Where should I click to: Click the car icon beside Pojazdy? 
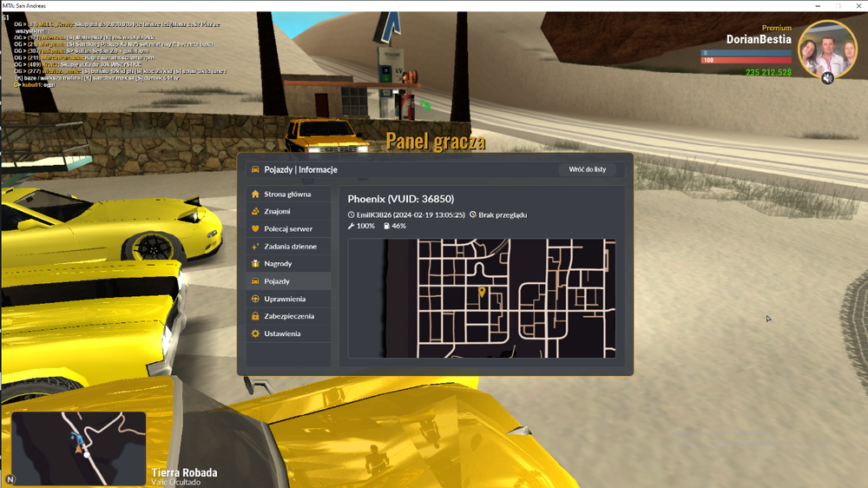[x=255, y=280]
